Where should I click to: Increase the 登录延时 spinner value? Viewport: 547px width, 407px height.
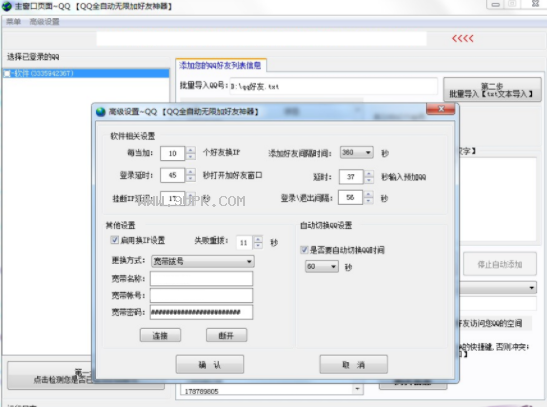tap(190, 172)
